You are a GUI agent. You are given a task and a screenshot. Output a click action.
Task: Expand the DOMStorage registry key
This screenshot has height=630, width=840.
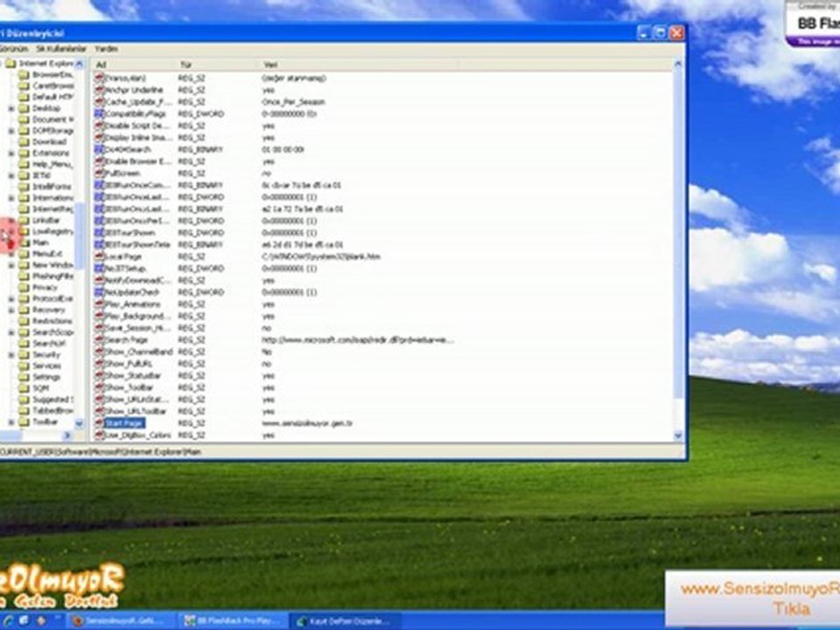[x=11, y=131]
